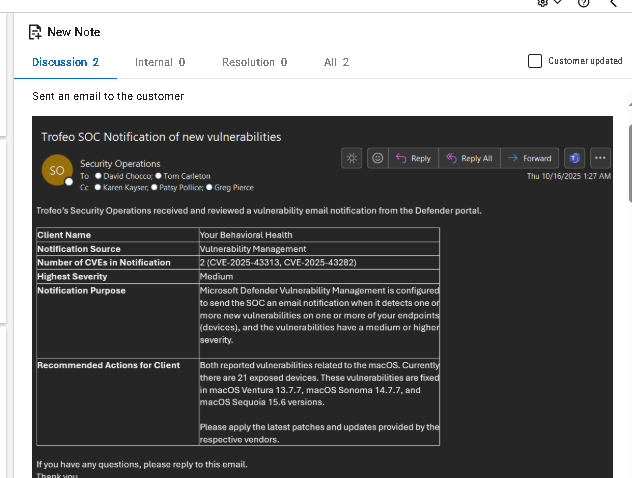
Task: Click the Teams share icon
Action: [574, 158]
